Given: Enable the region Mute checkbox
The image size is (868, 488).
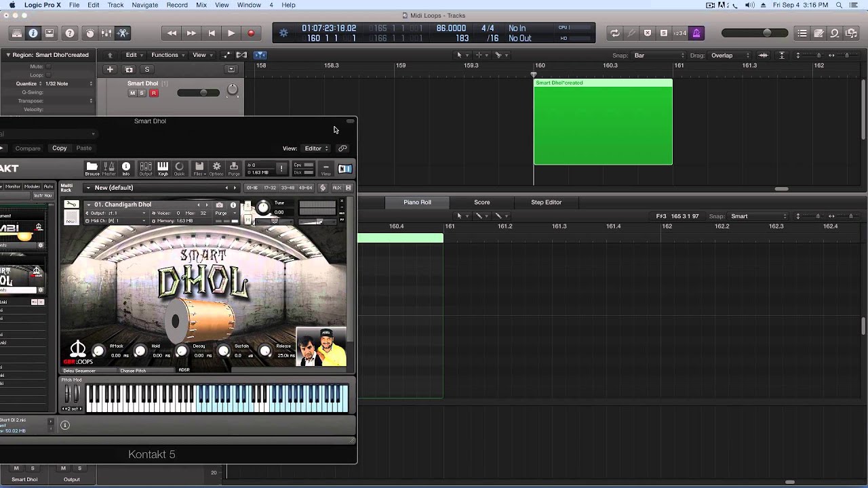Looking at the screenshot, I should click(47, 66).
